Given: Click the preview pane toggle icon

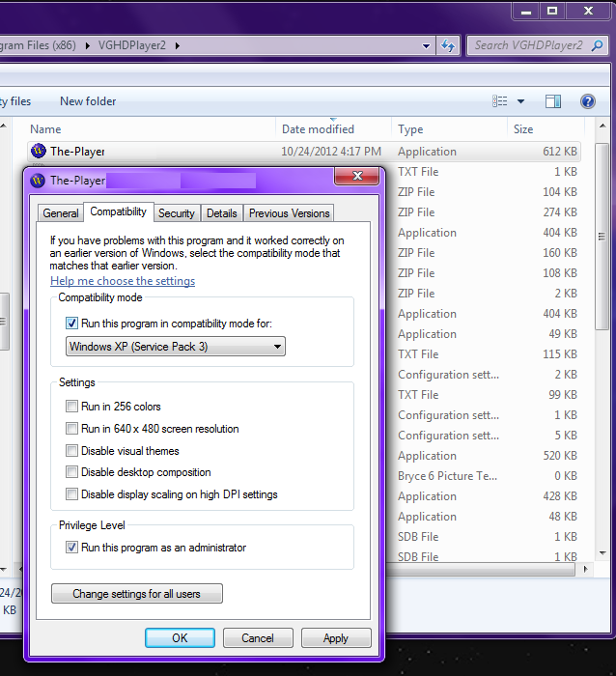Looking at the screenshot, I should (x=553, y=101).
